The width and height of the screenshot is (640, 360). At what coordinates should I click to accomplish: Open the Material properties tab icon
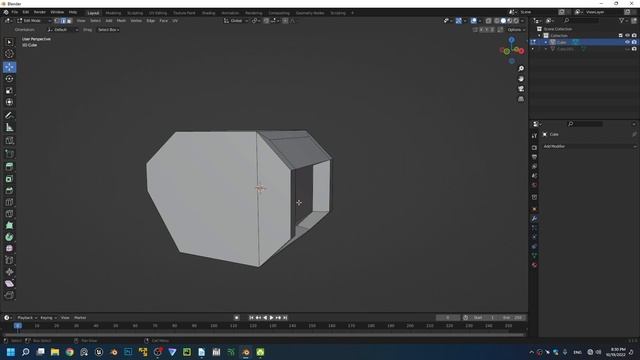(x=534, y=265)
